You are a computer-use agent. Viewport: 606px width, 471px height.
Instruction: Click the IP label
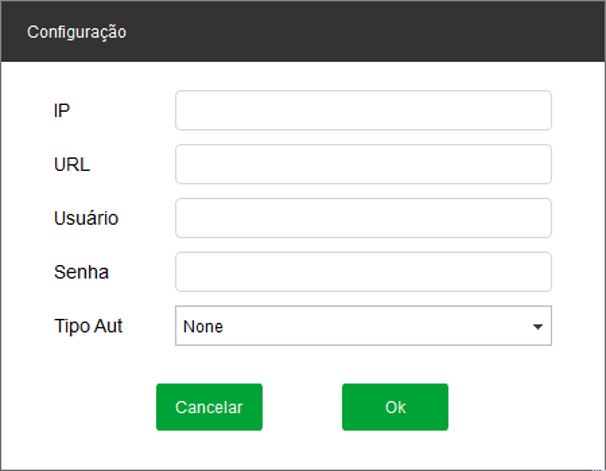(x=61, y=111)
